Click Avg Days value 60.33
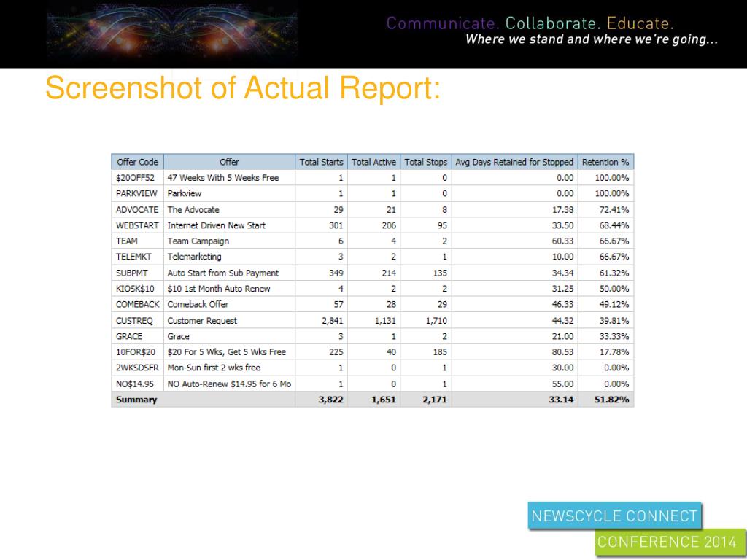The image size is (747, 560). coord(562,241)
